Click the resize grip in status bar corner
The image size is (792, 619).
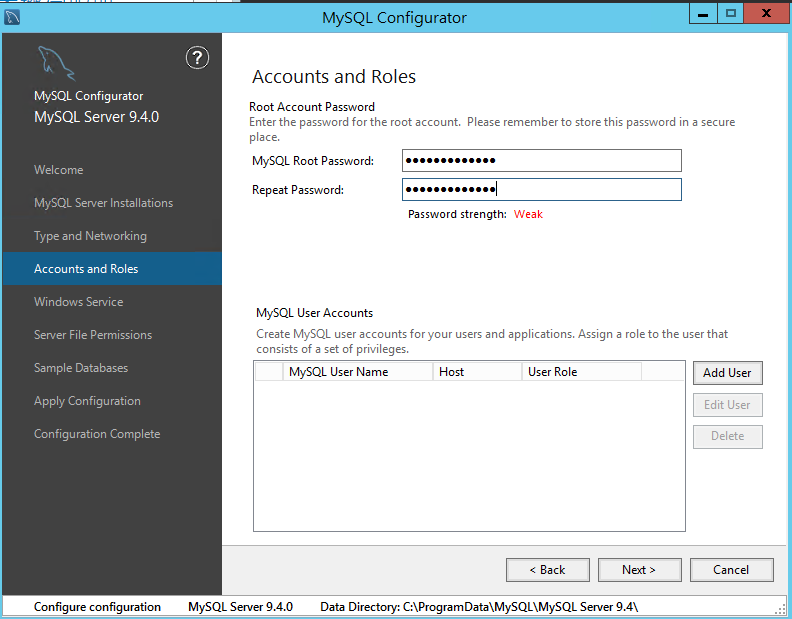[x=780, y=608]
